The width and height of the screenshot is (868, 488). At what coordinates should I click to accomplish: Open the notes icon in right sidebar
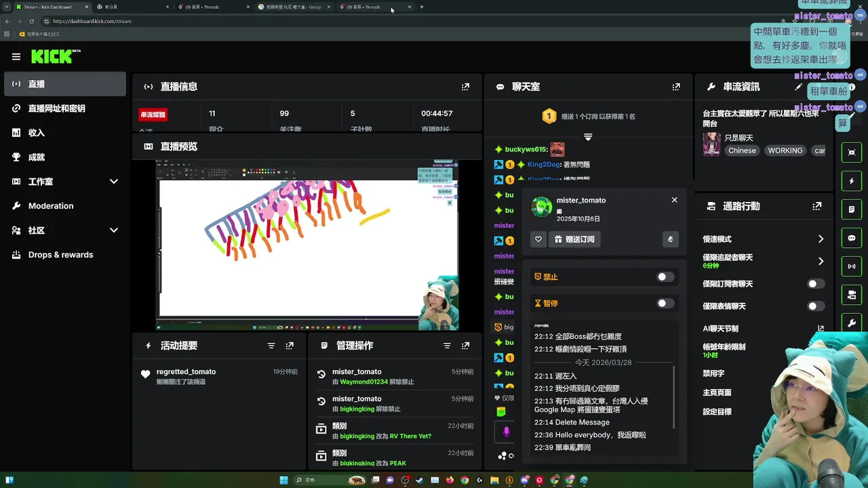(x=852, y=210)
